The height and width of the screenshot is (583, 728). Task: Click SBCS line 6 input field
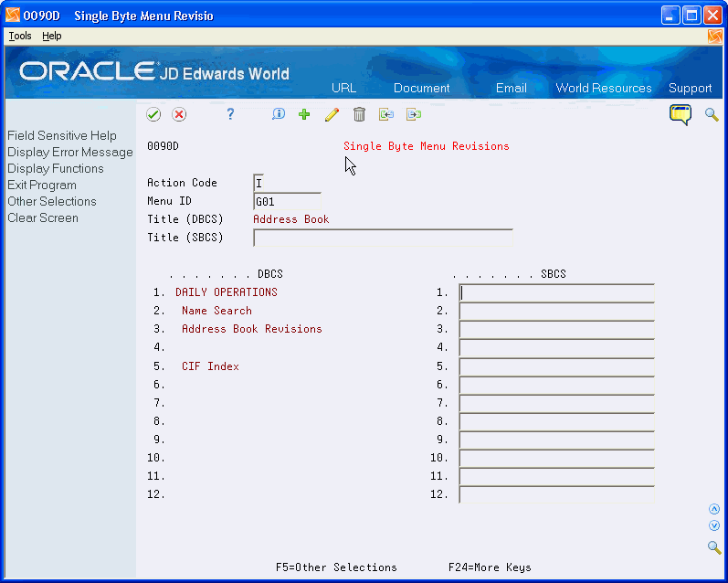click(x=556, y=385)
